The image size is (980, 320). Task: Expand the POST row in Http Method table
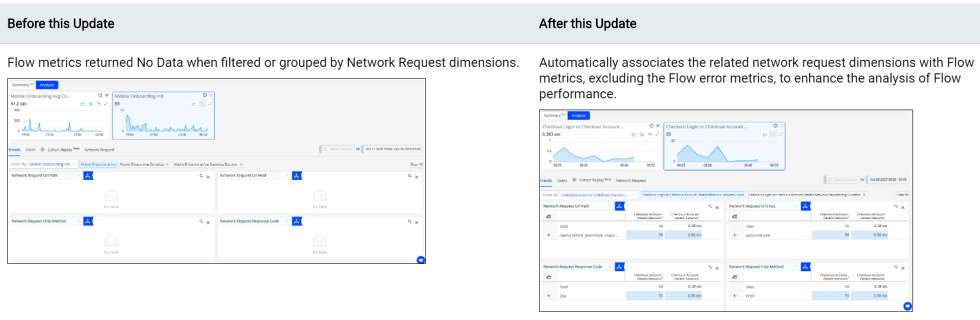[734, 296]
